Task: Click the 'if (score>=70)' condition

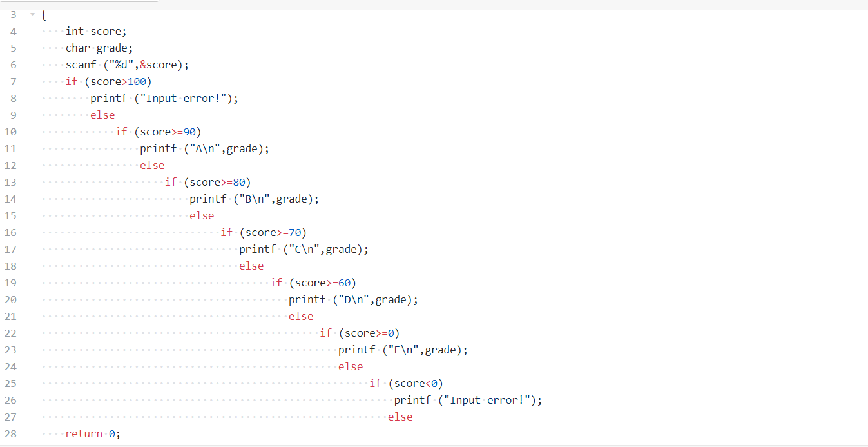Action: [x=264, y=232]
